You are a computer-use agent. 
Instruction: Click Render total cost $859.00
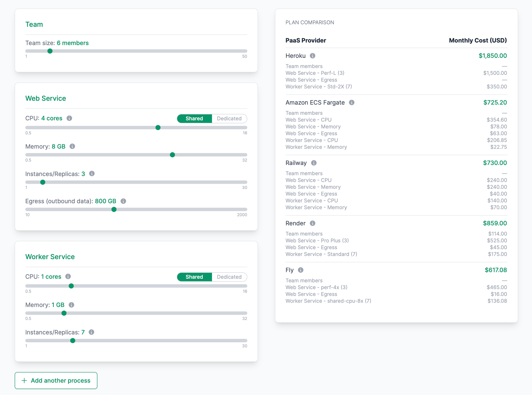click(495, 223)
